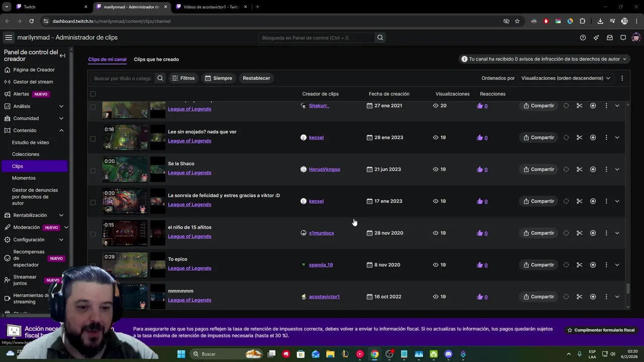The image size is (644, 362).
Task: Open more options beside the sort dropdown
Action: 622,78
